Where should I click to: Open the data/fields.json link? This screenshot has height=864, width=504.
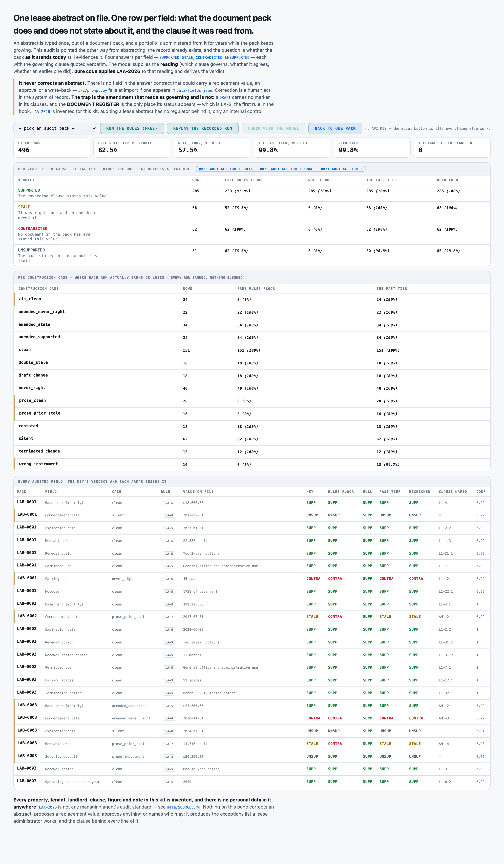194,90
